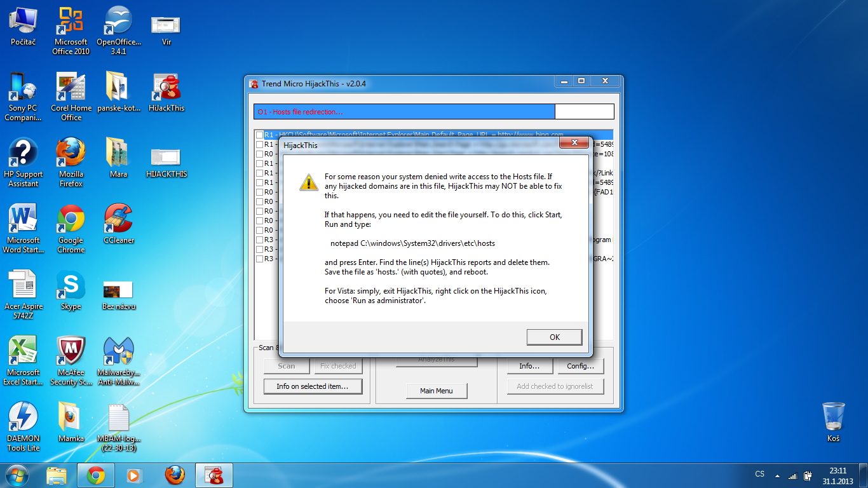Select the HP Support Assistant desktop shortcut

(24, 163)
